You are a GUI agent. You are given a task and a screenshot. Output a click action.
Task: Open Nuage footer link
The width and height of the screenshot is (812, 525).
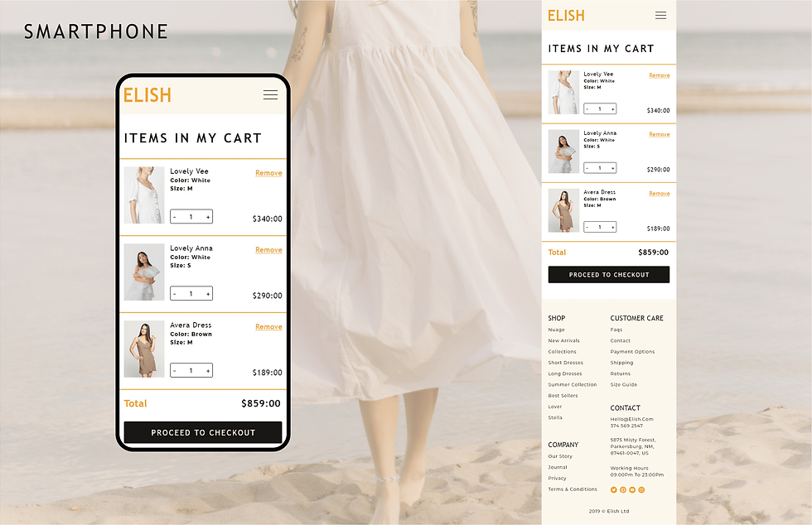(x=556, y=330)
